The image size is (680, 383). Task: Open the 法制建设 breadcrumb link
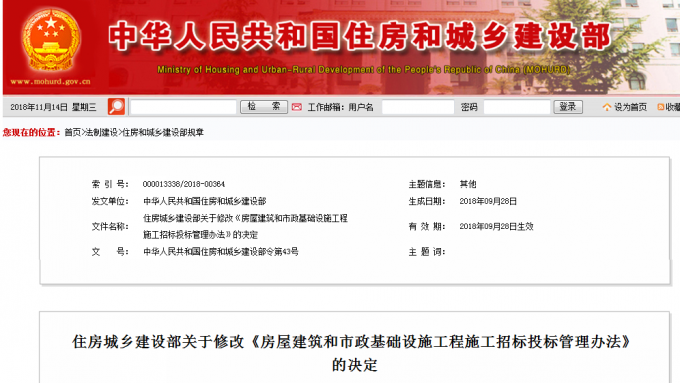click(x=101, y=132)
